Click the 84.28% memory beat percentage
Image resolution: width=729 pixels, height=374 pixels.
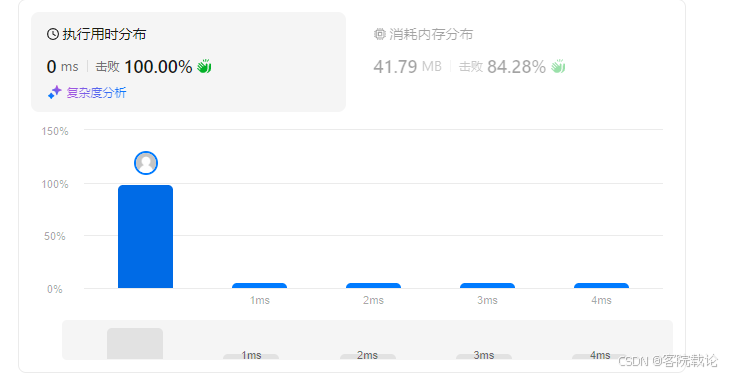pyautogui.click(x=517, y=67)
